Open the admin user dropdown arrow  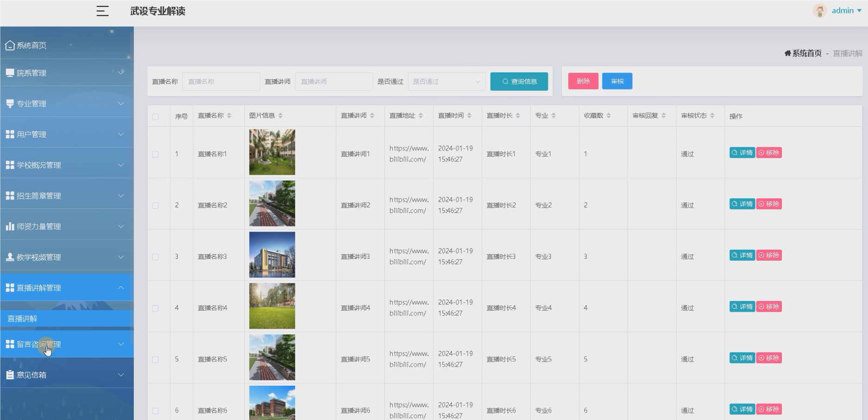[x=859, y=11]
